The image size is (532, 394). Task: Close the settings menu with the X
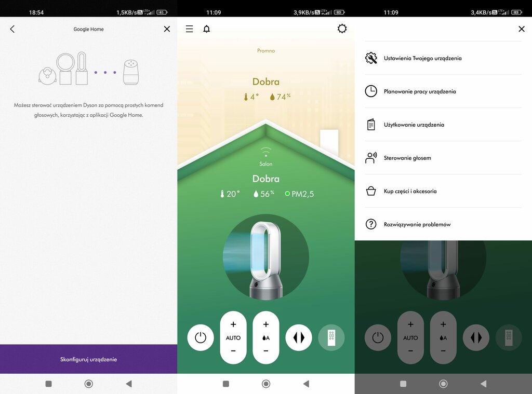pyautogui.click(x=522, y=29)
